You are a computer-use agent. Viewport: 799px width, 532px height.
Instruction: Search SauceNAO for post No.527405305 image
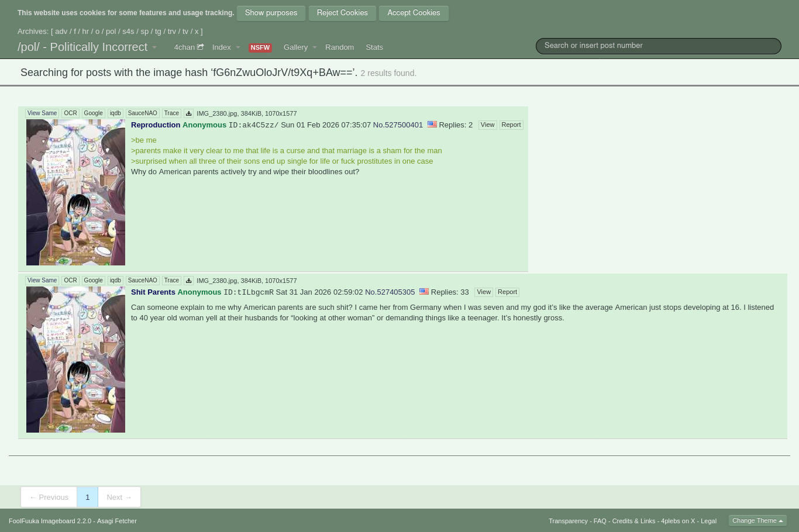[142, 281]
